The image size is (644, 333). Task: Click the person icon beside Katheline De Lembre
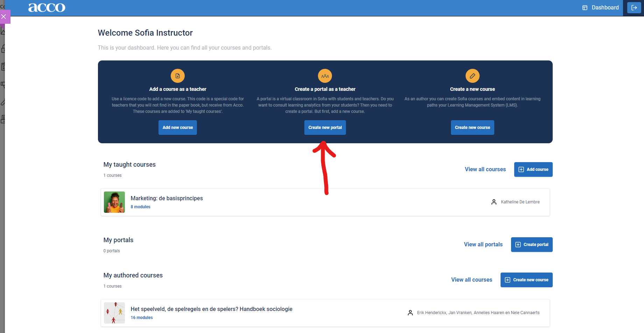(494, 202)
